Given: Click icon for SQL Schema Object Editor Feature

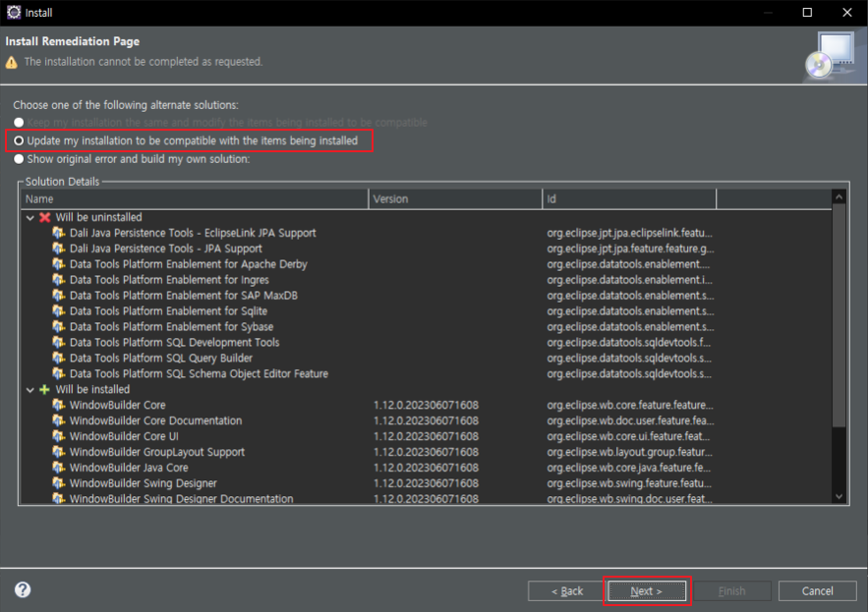Looking at the screenshot, I should tap(59, 373).
